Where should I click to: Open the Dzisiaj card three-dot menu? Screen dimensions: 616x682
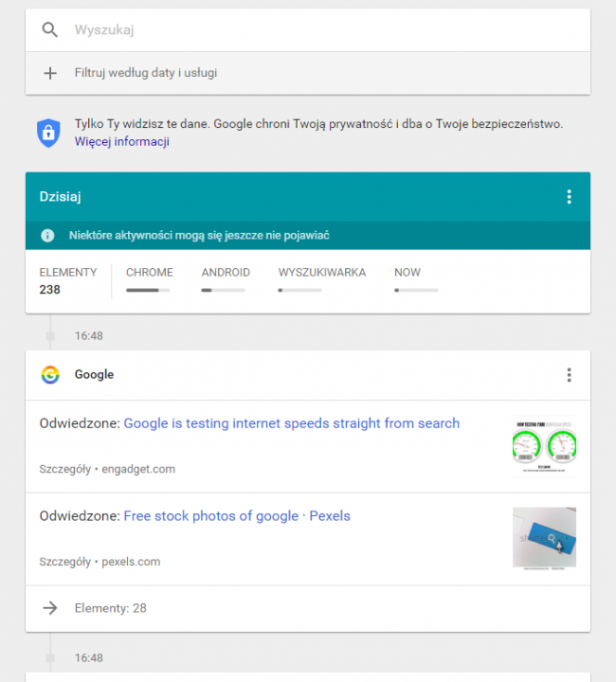coord(569,197)
